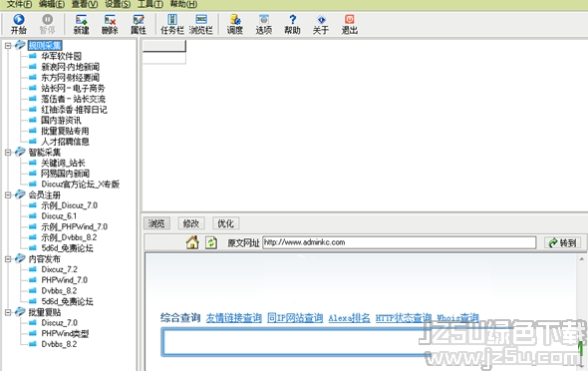Click the home icon in browser bar
Viewport: 588px width, 371px height.
tap(192, 242)
